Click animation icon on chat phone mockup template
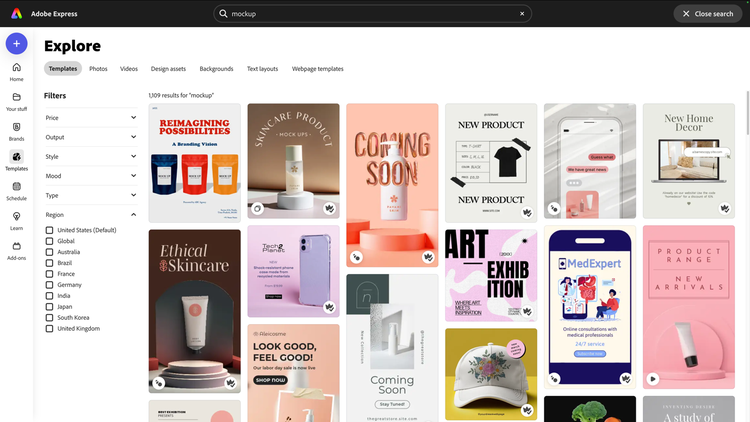The image size is (750, 422). 554,209
